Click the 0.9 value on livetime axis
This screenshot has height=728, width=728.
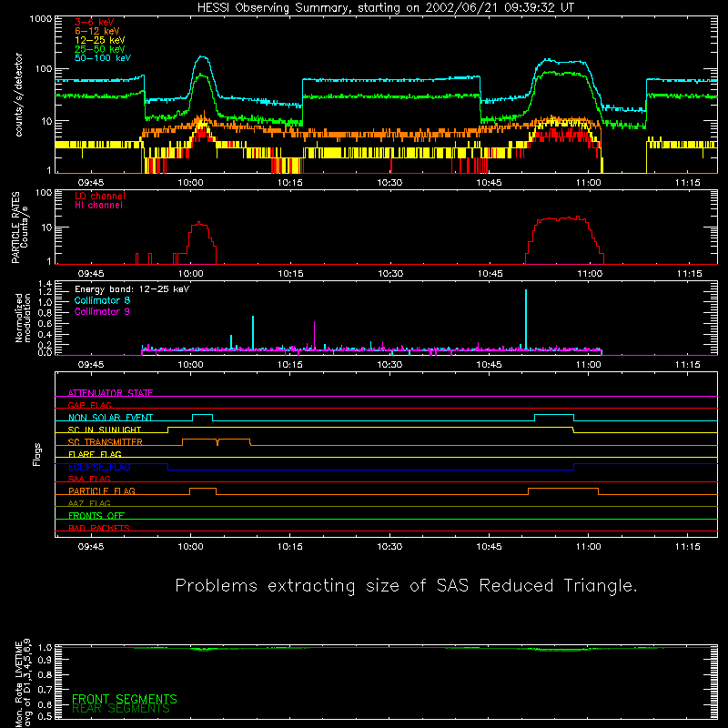click(x=45, y=660)
